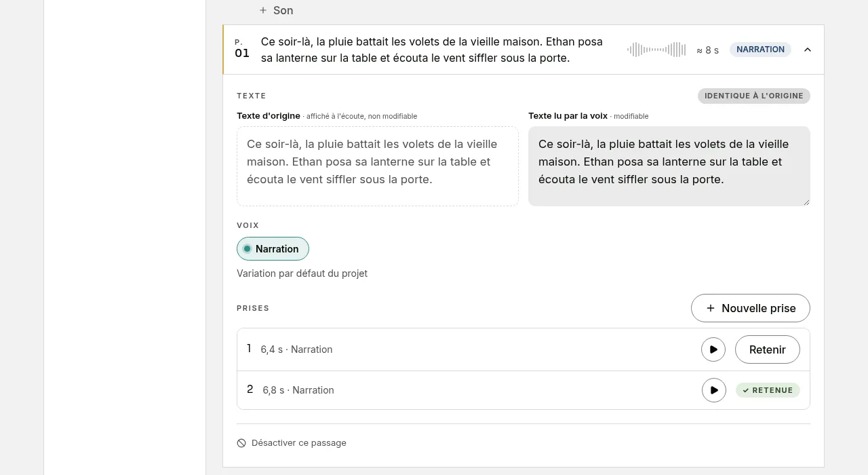Click the Texte d'origine read-only box

[x=377, y=166]
